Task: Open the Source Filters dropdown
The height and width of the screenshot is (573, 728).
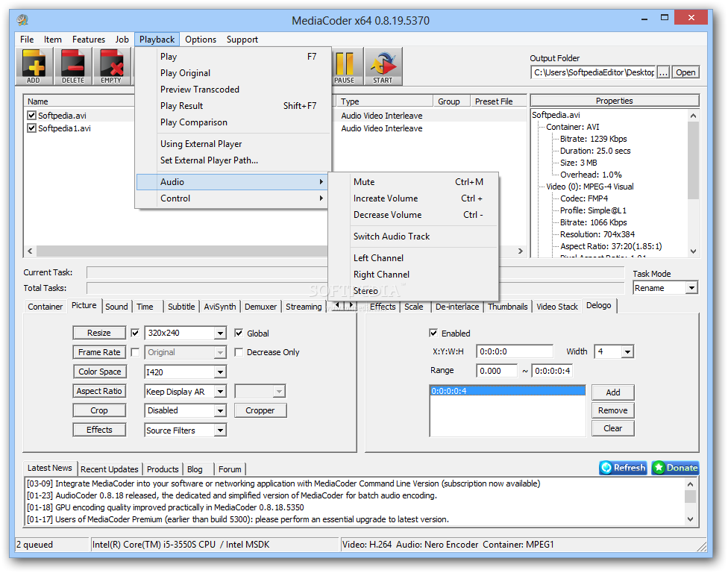Action: (x=220, y=430)
